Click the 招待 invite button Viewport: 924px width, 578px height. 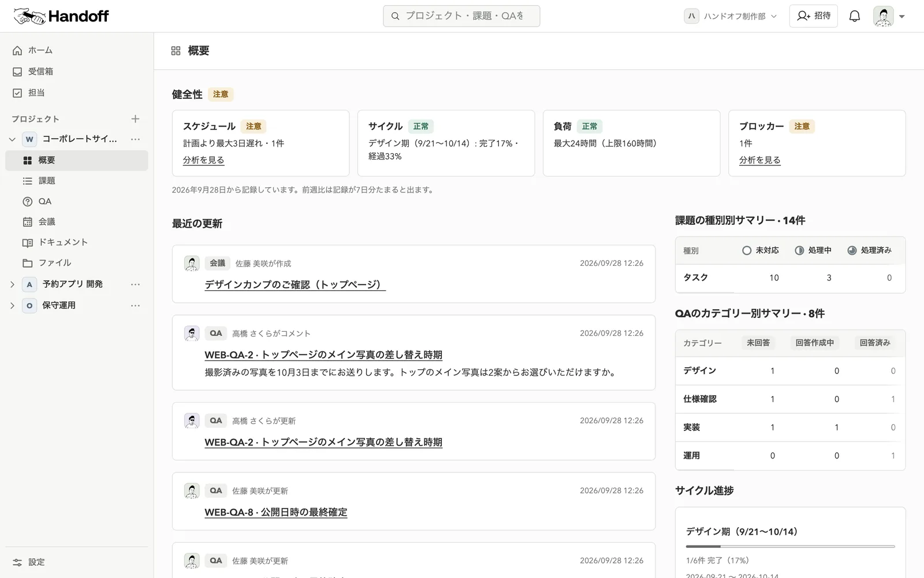tap(813, 16)
